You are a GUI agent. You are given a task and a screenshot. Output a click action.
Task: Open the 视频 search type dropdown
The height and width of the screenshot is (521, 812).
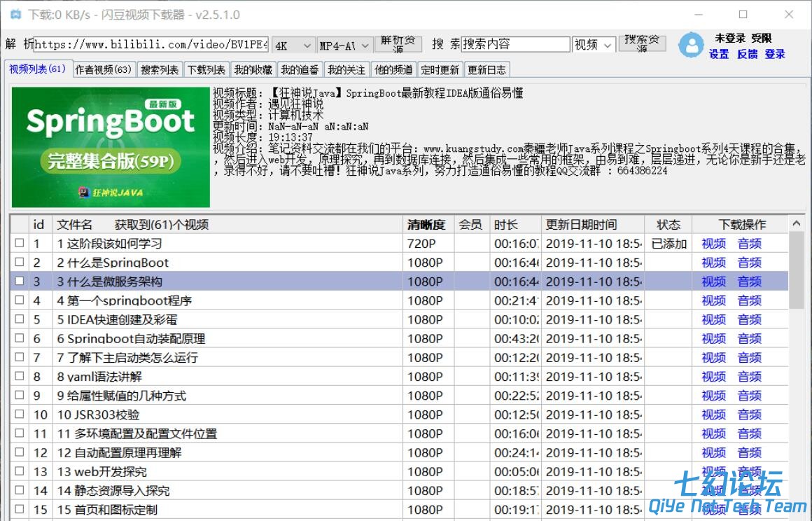click(594, 45)
